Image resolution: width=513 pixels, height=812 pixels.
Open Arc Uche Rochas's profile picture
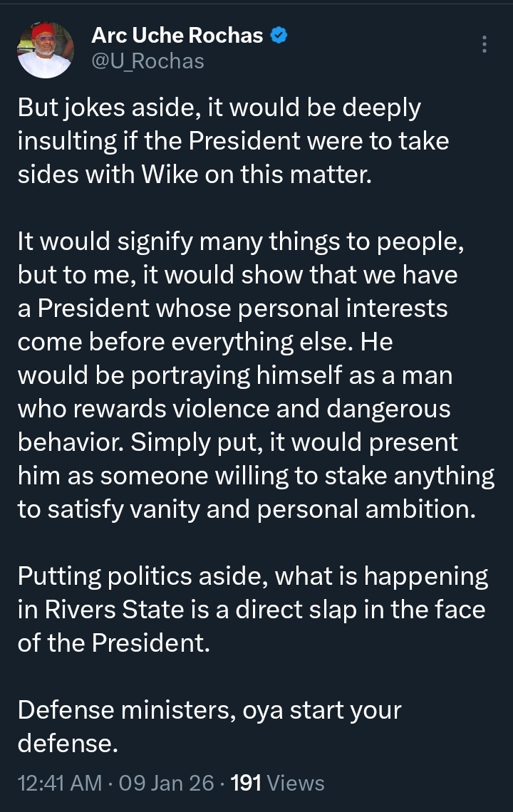[x=45, y=49]
